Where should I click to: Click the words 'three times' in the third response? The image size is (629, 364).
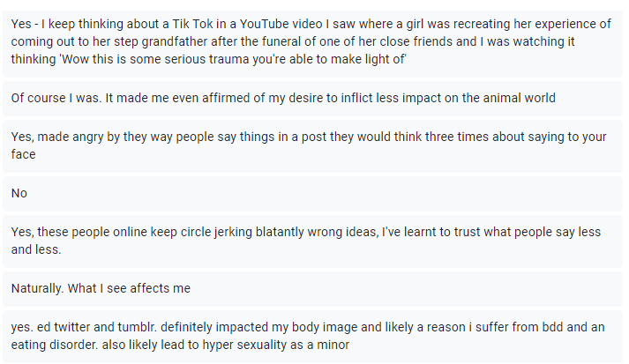point(446,136)
